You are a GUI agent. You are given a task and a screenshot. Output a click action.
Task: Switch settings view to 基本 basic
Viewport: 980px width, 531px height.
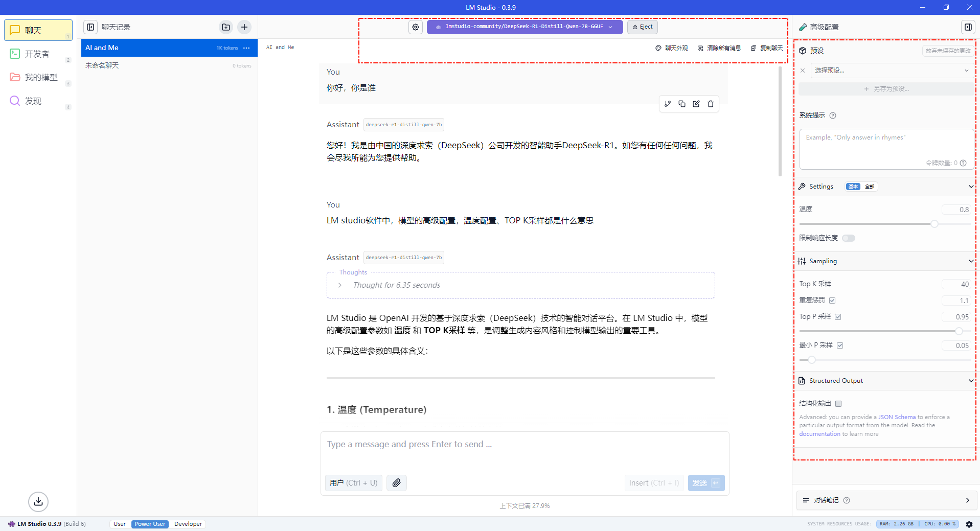tap(853, 187)
